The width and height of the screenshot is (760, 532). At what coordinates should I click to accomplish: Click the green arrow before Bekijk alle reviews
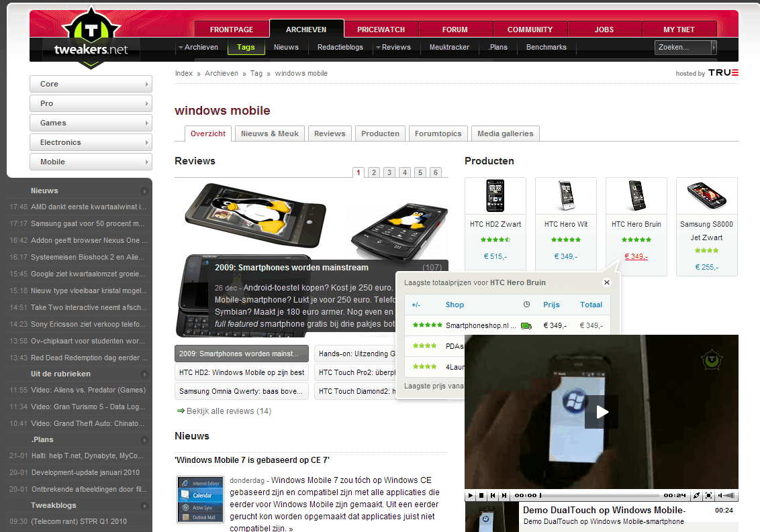tap(181, 411)
